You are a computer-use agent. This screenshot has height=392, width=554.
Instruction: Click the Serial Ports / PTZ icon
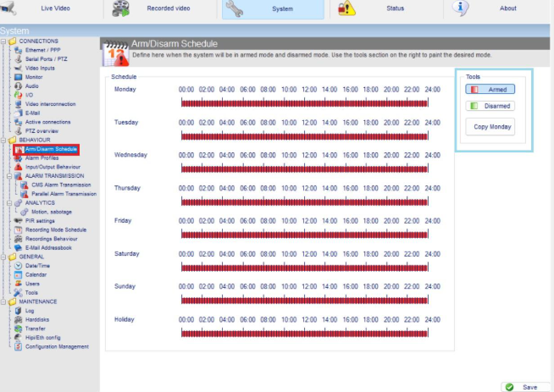pyautogui.click(x=18, y=59)
